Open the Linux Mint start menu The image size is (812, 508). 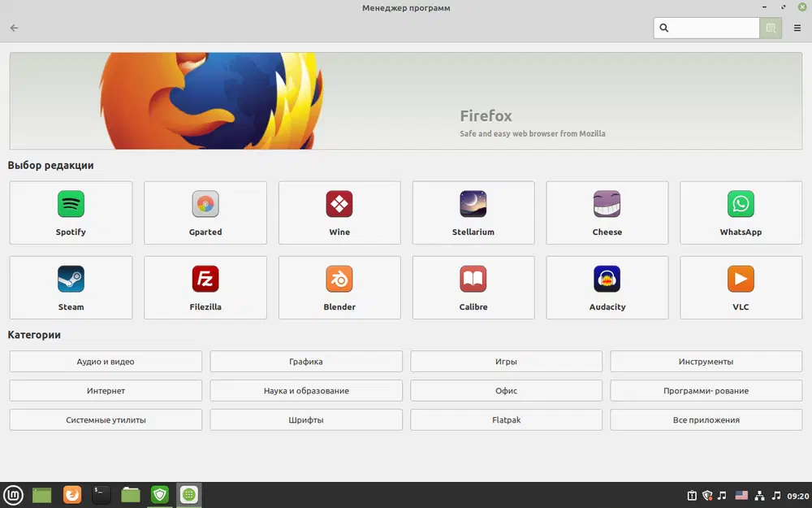(x=13, y=495)
